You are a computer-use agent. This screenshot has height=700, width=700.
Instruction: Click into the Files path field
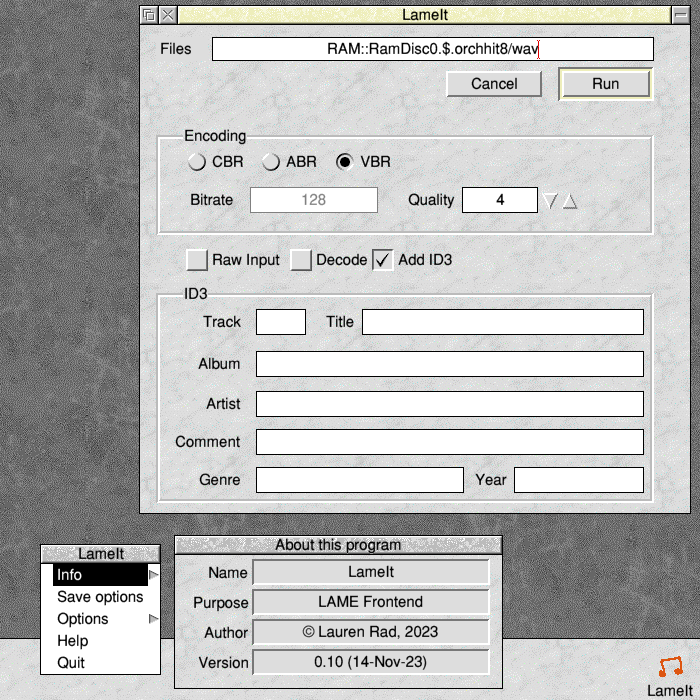433,49
